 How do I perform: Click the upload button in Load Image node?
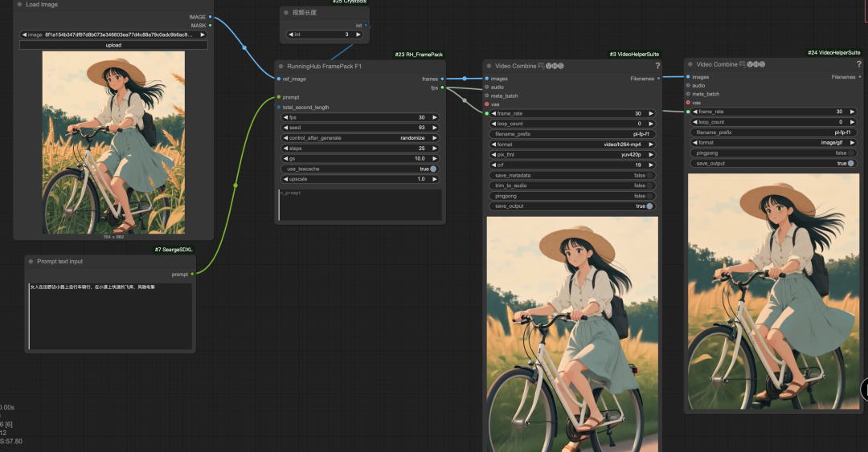click(x=113, y=46)
